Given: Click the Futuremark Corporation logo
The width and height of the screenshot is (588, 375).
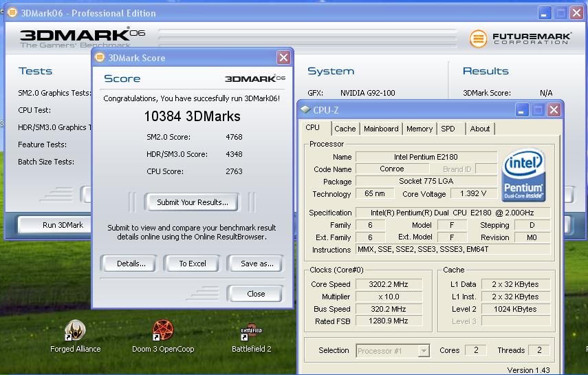Looking at the screenshot, I should (x=521, y=39).
